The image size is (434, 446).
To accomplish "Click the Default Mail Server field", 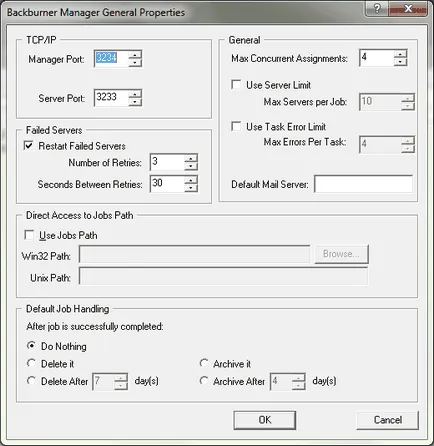I will coord(363,184).
